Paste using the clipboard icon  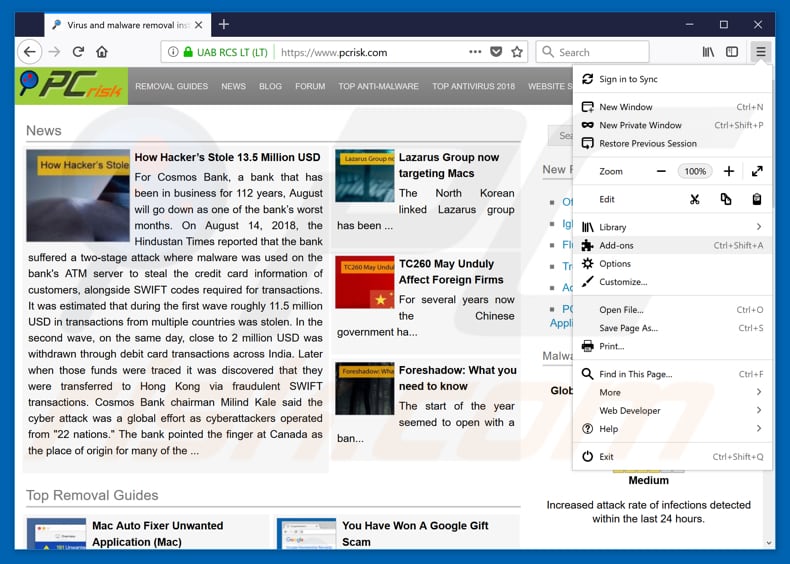(x=757, y=199)
